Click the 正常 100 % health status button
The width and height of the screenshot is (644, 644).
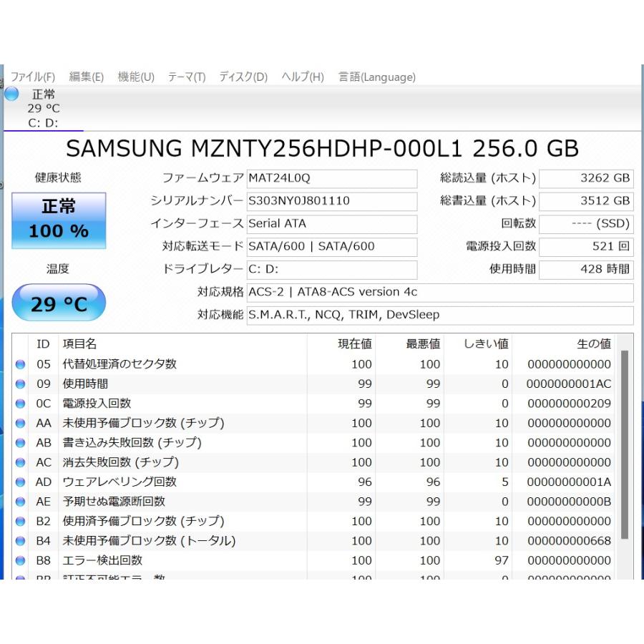point(59,220)
